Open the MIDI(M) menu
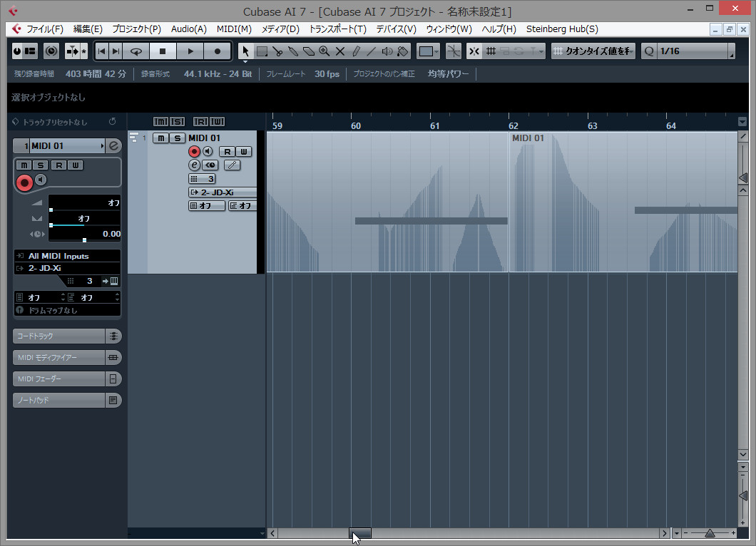Image resolution: width=756 pixels, height=546 pixels. (234, 29)
